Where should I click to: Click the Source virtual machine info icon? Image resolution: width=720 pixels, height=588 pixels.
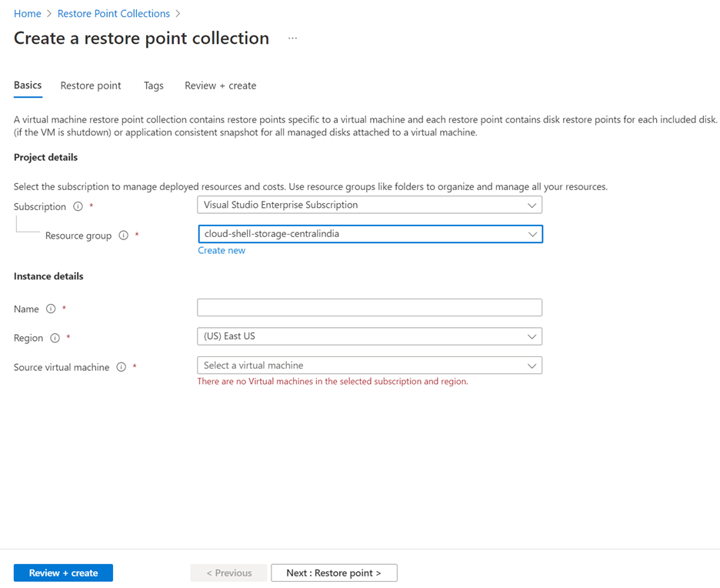(x=122, y=367)
